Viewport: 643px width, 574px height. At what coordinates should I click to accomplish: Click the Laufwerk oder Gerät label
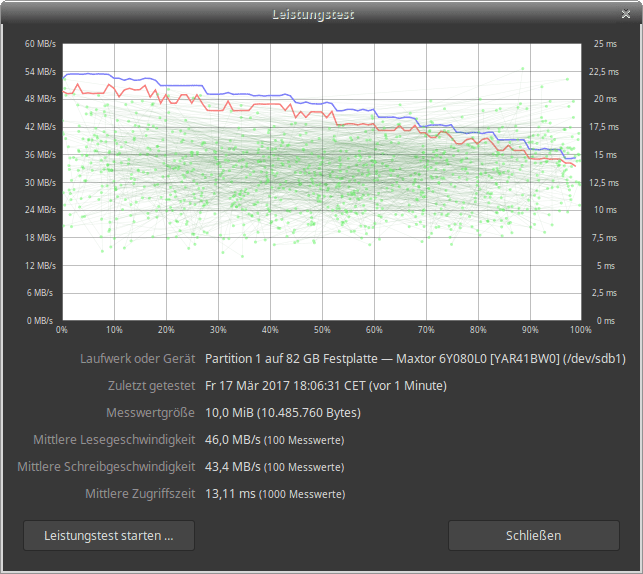pyautogui.click(x=138, y=359)
